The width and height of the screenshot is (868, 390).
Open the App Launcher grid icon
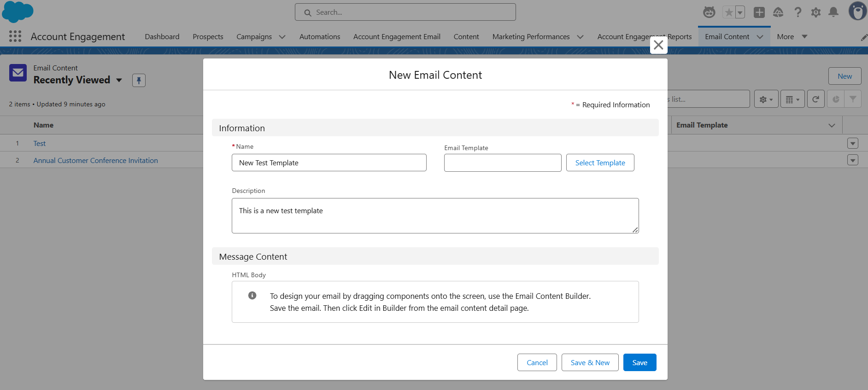click(15, 36)
